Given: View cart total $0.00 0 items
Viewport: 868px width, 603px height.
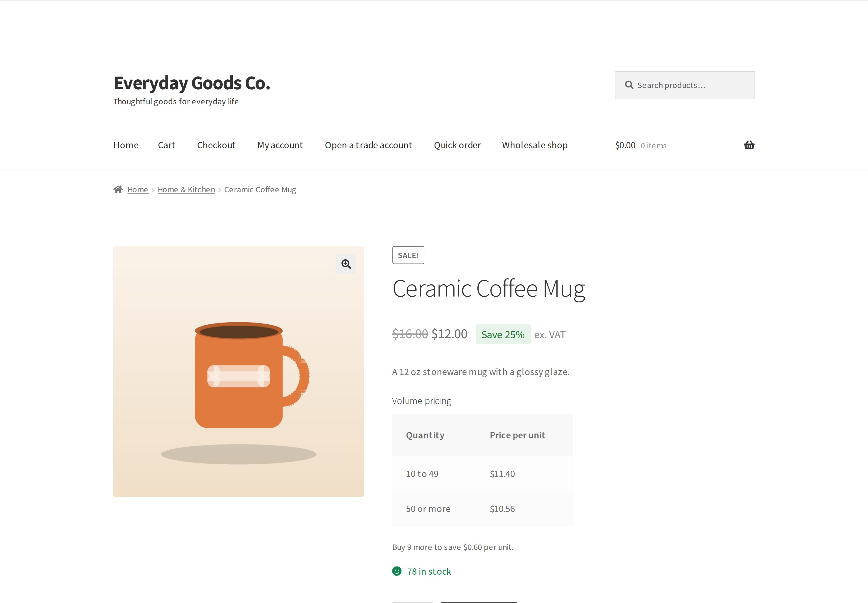Looking at the screenshot, I should coord(641,145).
